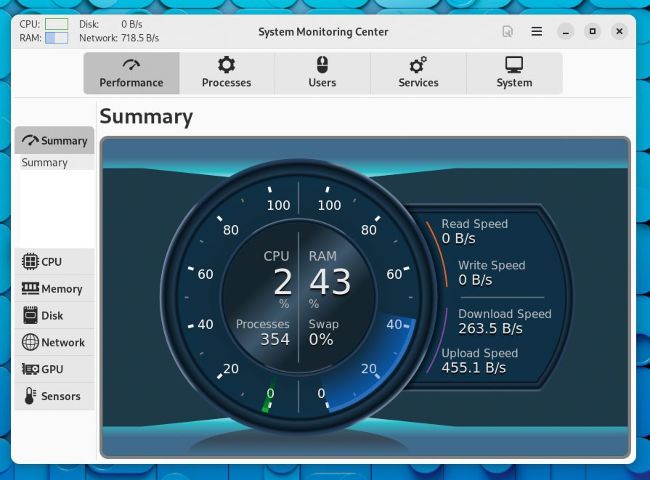Switch to the Users tab
This screenshot has height=480, width=650.
tap(322, 73)
